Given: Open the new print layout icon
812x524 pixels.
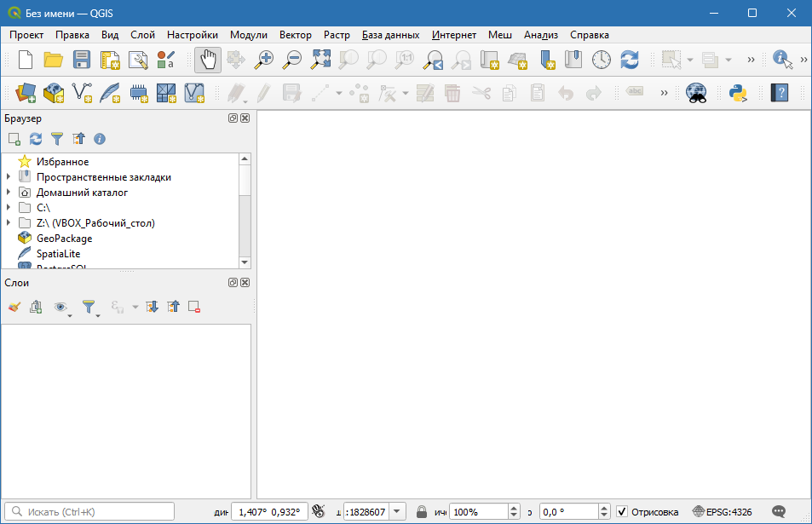Looking at the screenshot, I should coord(110,60).
